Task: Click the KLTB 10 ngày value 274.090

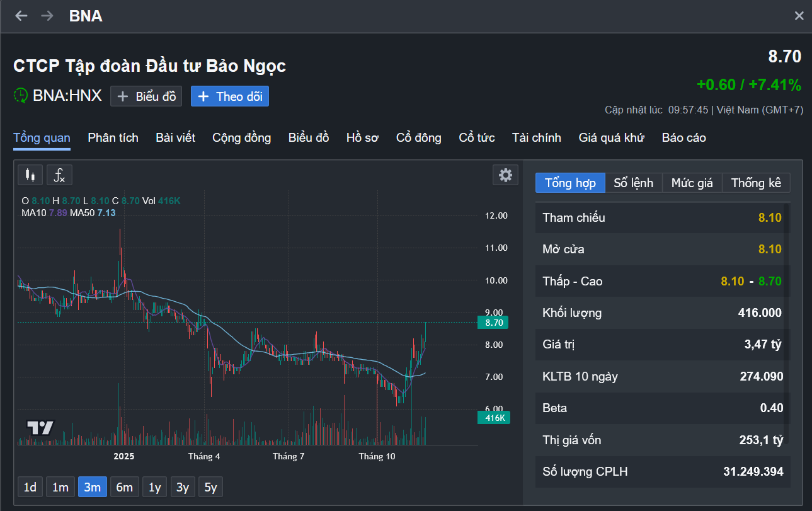Action: tap(762, 377)
